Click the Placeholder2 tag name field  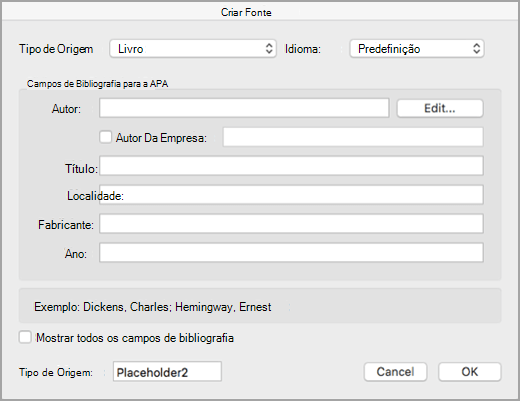[x=167, y=371]
